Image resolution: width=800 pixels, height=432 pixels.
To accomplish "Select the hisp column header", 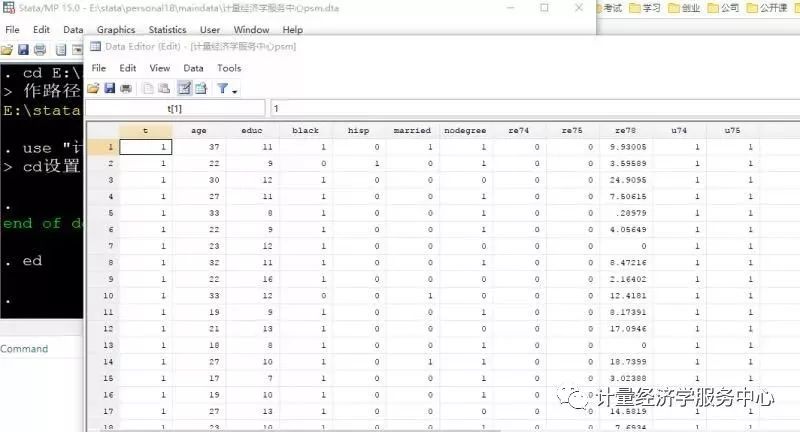I will pyautogui.click(x=359, y=131).
